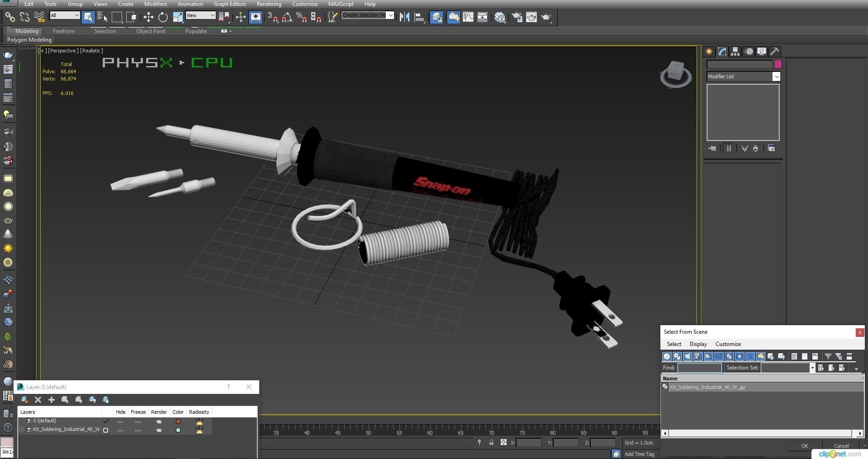Toggle the Percent Snap button

[x=301, y=17]
